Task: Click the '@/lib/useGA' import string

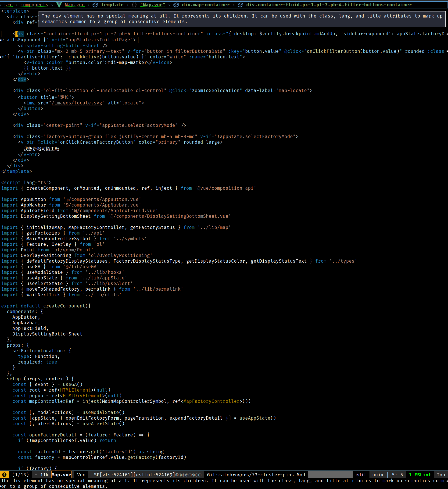Action: (81, 267)
